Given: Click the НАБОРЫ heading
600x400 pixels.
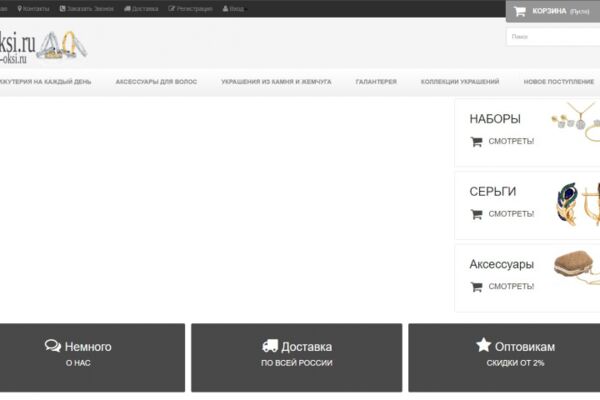Looking at the screenshot, I should pyautogui.click(x=495, y=119).
